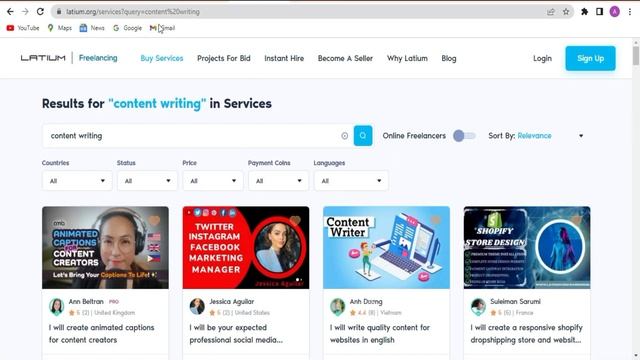Toggle the Online Freelancers switch
The height and width of the screenshot is (360, 640).
pyautogui.click(x=464, y=136)
